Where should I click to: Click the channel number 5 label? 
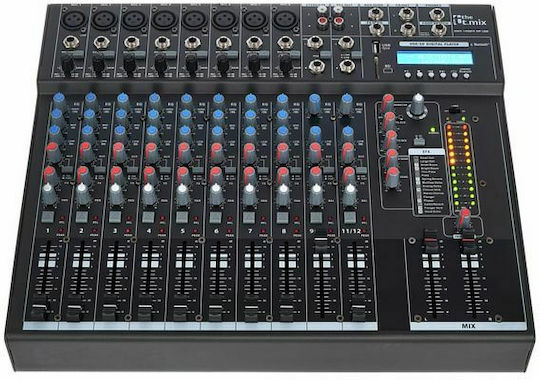coord(183,231)
